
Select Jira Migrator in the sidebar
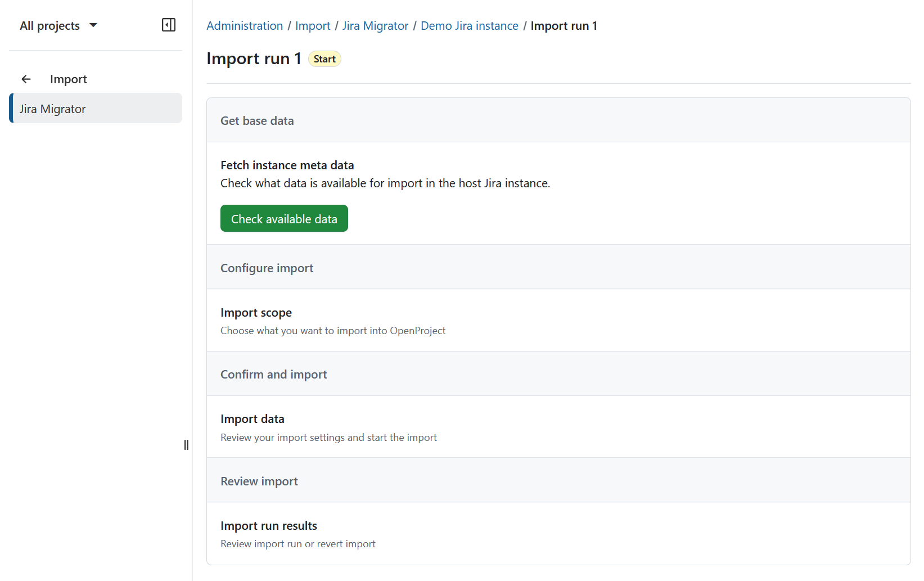pos(96,109)
